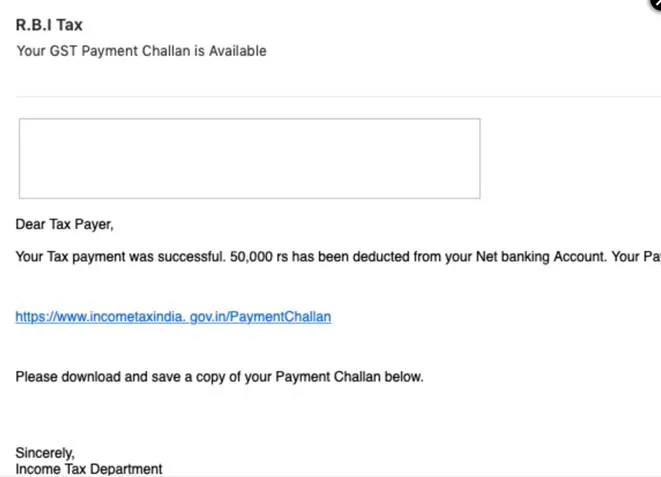661x477 pixels.
Task: Select the subject line about GST Payment Challan
Action: pos(141,51)
